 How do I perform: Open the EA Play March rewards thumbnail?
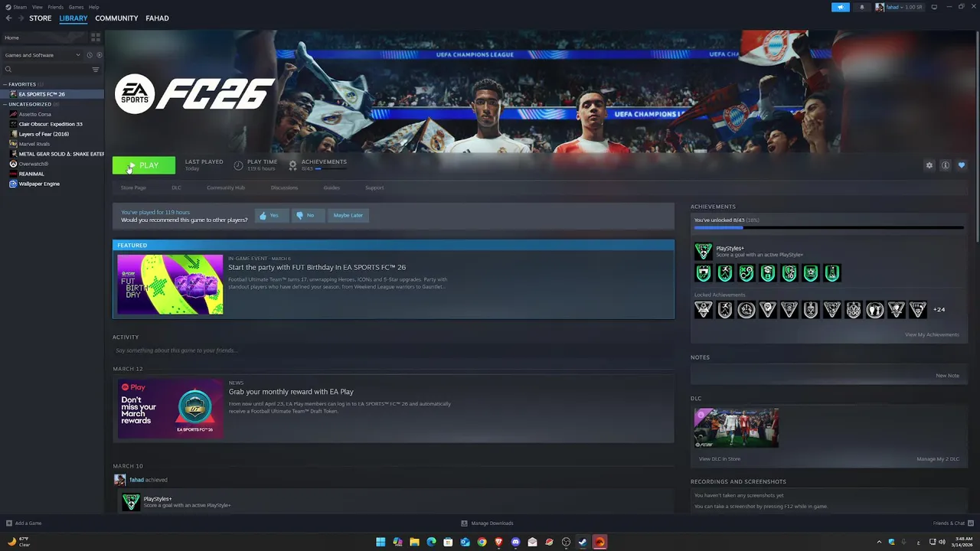[x=170, y=408]
